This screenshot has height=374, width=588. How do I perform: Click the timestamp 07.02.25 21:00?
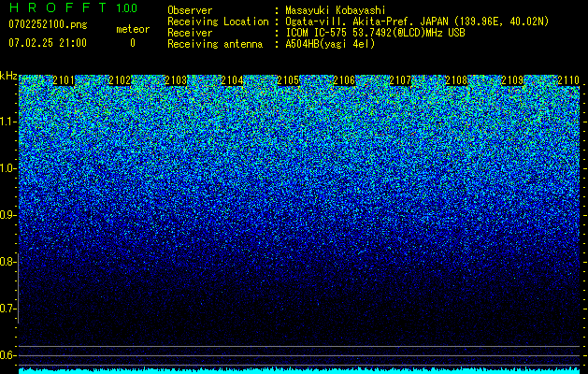tap(48, 43)
